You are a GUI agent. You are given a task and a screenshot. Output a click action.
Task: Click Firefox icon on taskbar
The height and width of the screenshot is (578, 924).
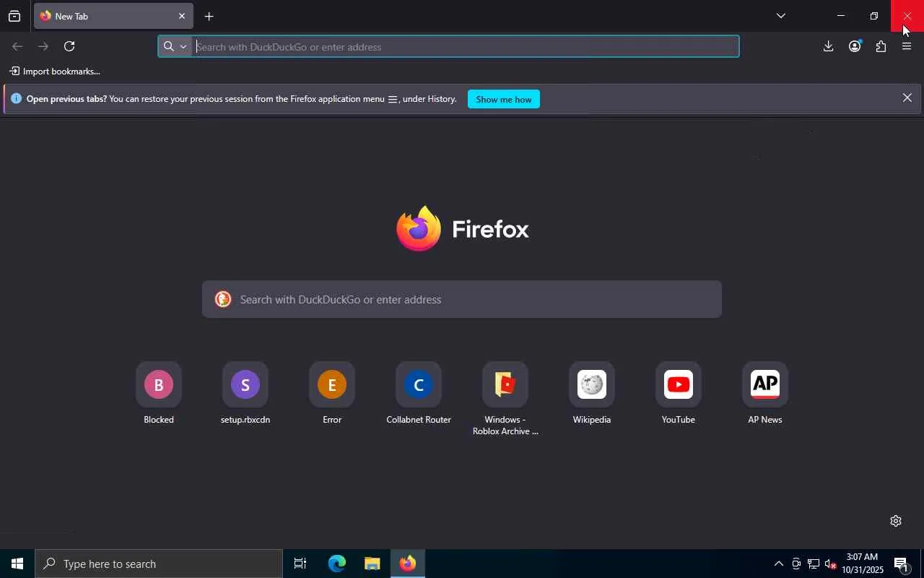408,564
